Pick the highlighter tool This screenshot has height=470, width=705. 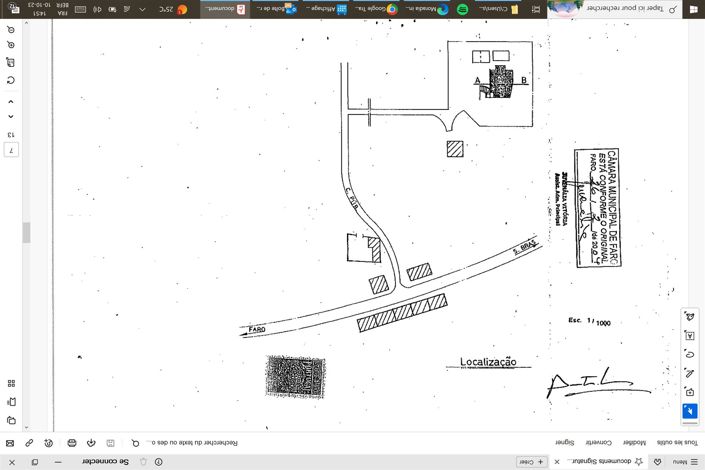tap(690, 373)
